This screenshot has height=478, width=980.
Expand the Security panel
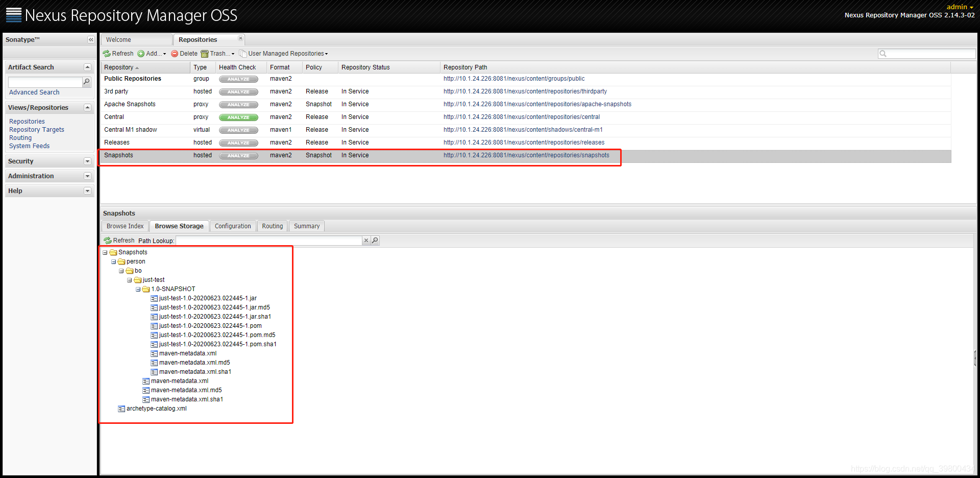pos(87,161)
